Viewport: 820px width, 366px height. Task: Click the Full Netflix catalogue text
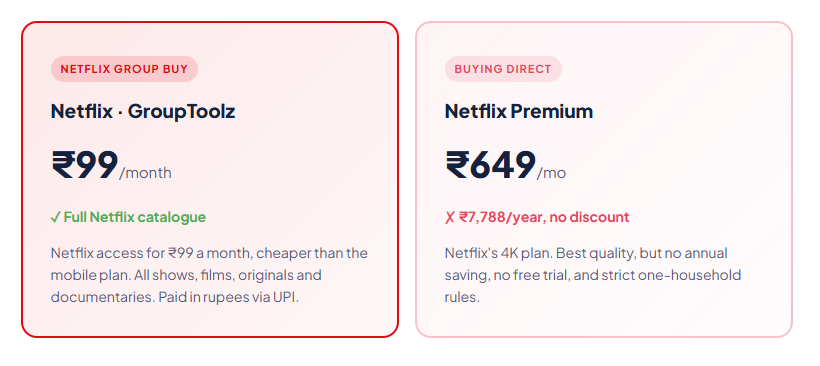click(135, 218)
